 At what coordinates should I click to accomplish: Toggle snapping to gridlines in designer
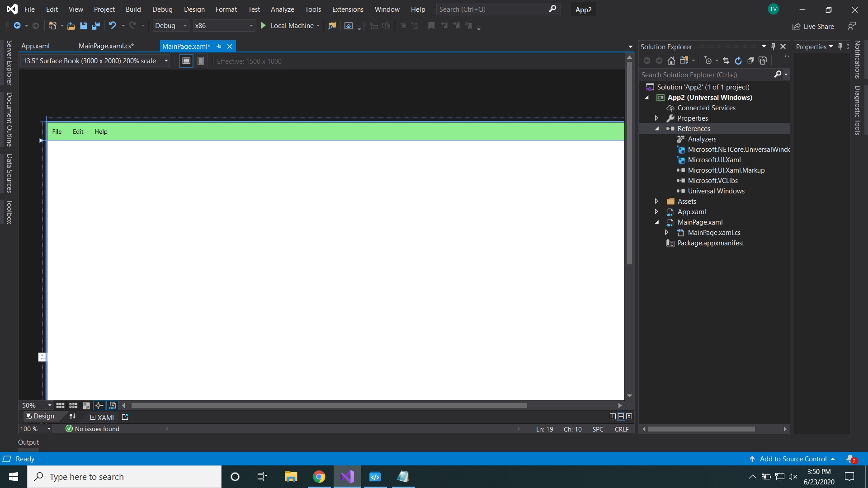[73, 405]
